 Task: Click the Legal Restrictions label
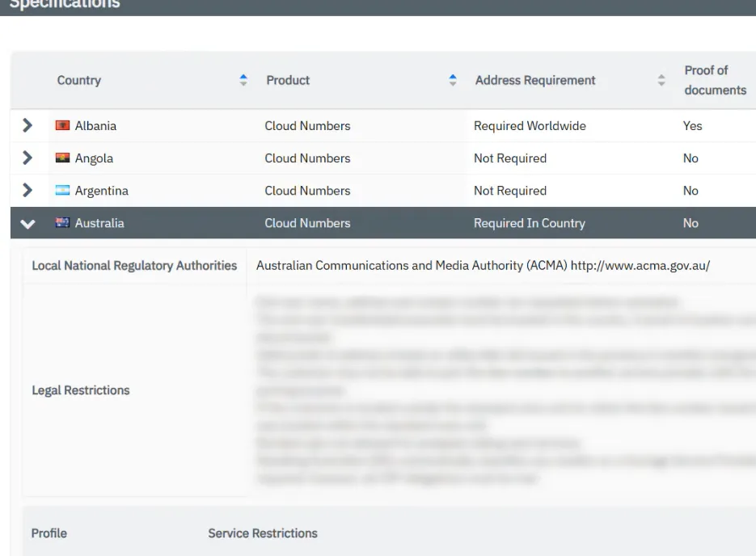(x=80, y=390)
